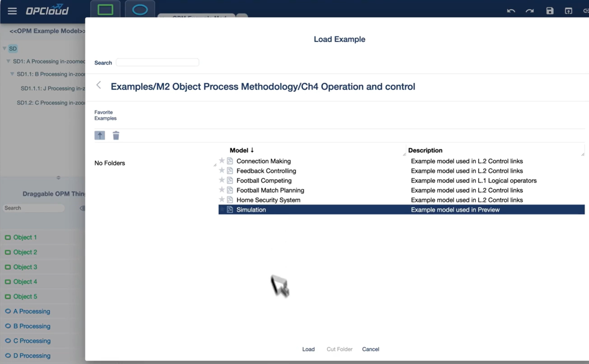Click the upload arrow icon above folders
This screenshot has height=364, width=589.
(x=100, y=136)
